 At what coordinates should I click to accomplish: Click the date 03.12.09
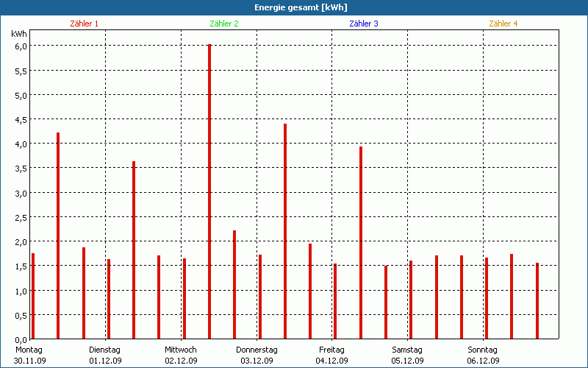[257, 361]
